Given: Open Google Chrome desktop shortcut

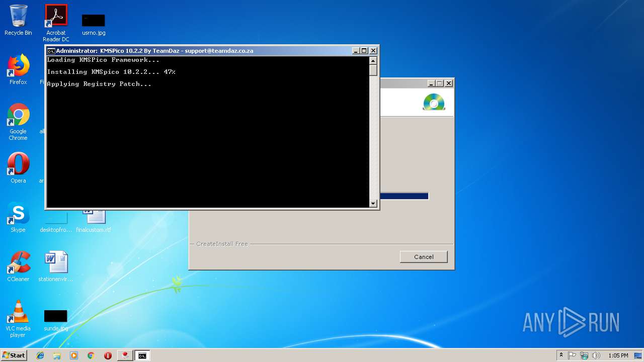Looking at the screenshot, I should (x=18, y=122).
